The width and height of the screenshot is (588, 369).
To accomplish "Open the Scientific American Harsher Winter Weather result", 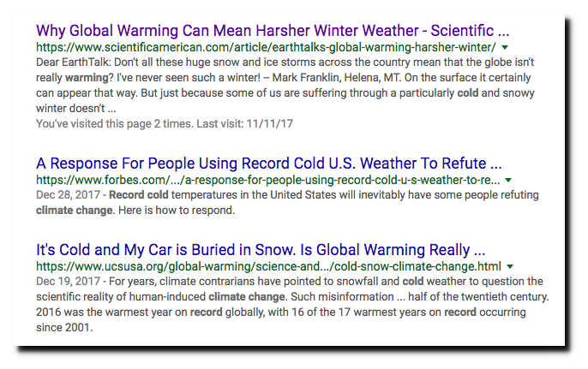I will (x=273, y=31).
